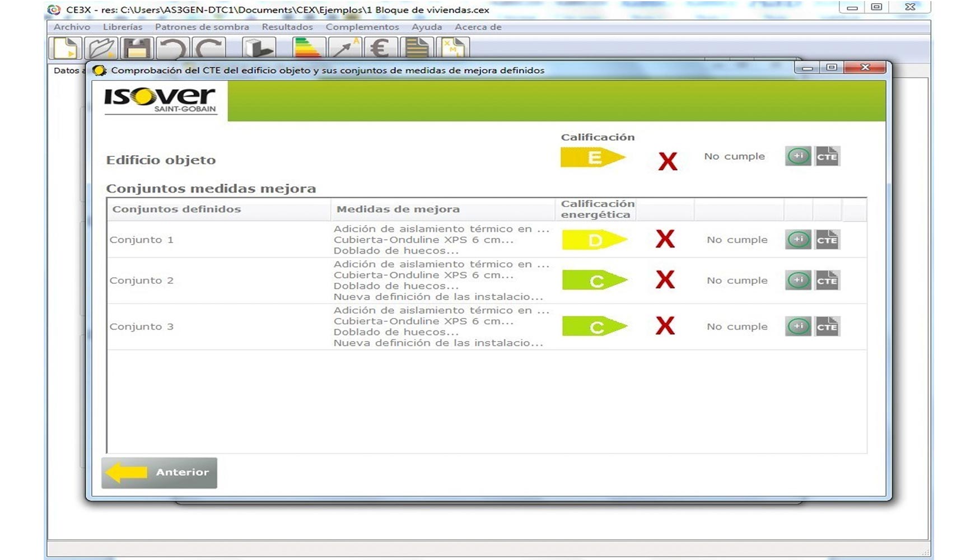
Task: Show more info for Conjunto 2
Action: (x=798, y=280)
